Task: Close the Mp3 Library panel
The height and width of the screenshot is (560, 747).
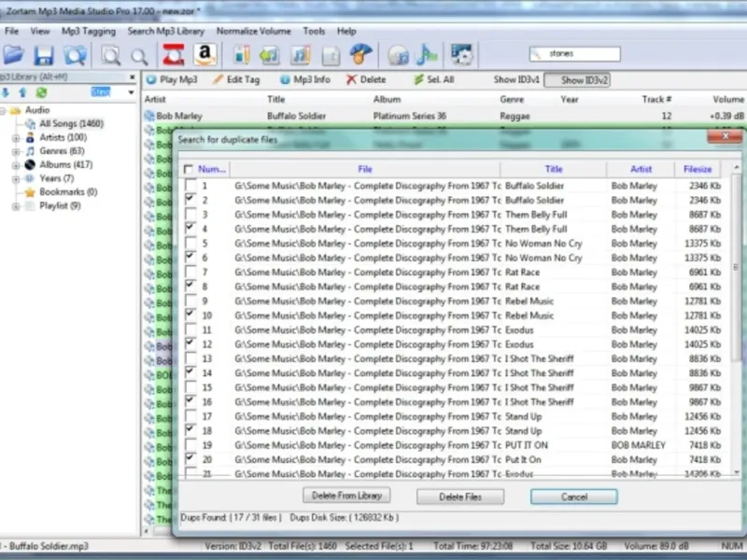Action: click(x=132, y=77)
